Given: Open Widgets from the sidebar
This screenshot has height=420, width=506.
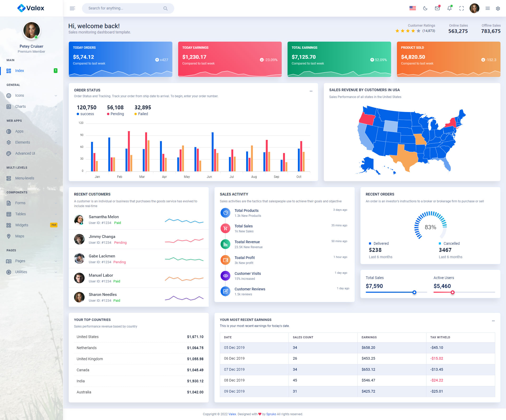Looking at the screenshot, I should 22,225.
